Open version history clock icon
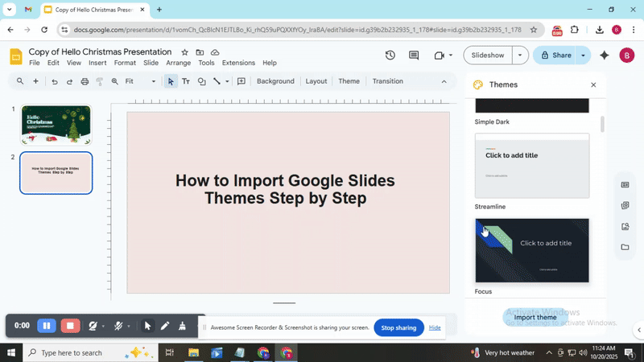Image resolution: width=644 pixels, height=362 pixels. (x=390, y=56)
